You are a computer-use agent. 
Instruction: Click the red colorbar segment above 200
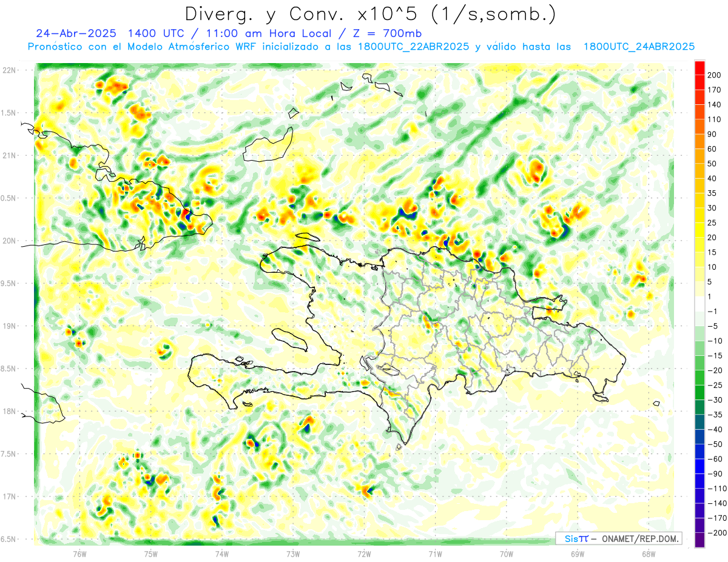coord(699,67)
